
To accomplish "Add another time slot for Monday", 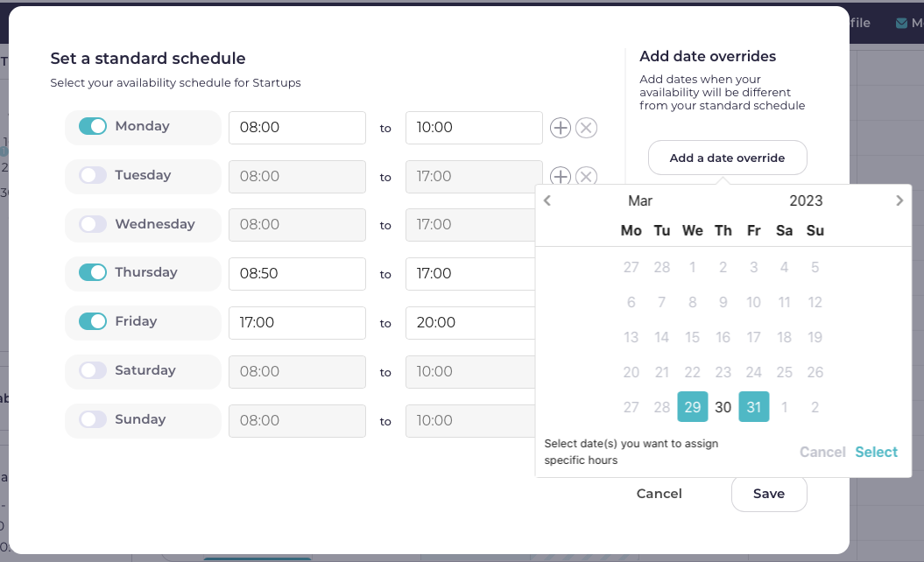I will click(561, 128).
